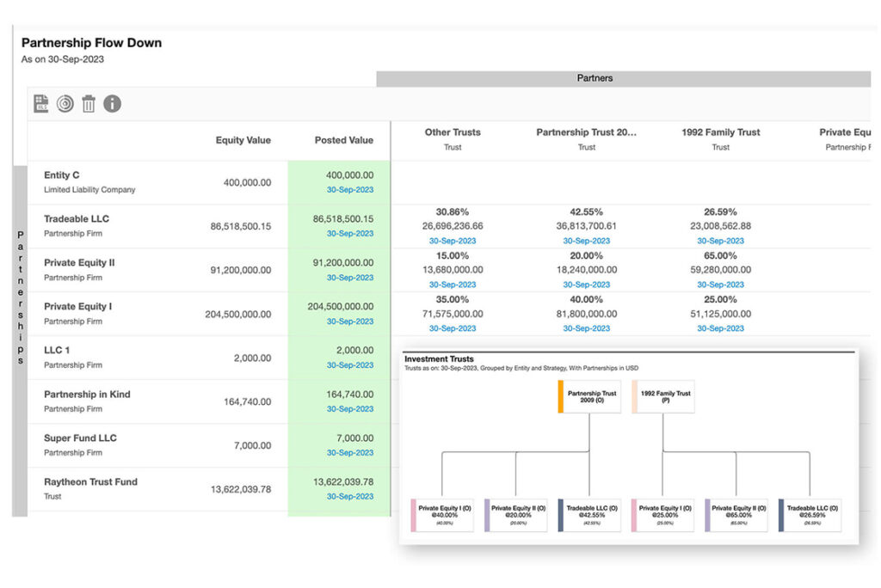
Task: Delete the report using the trash icon
Action: (x=89, y=104)
